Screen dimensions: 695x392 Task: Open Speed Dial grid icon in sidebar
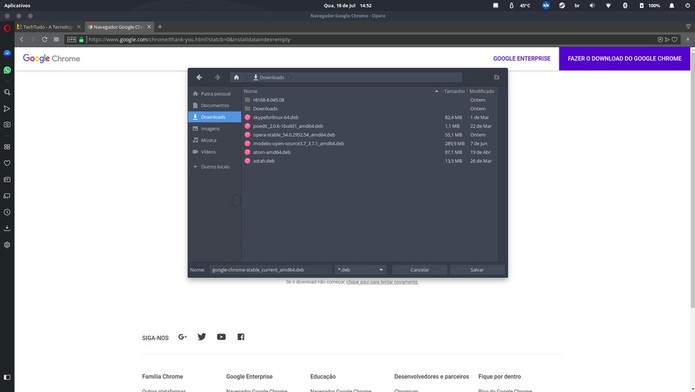(x=7, y=147)
